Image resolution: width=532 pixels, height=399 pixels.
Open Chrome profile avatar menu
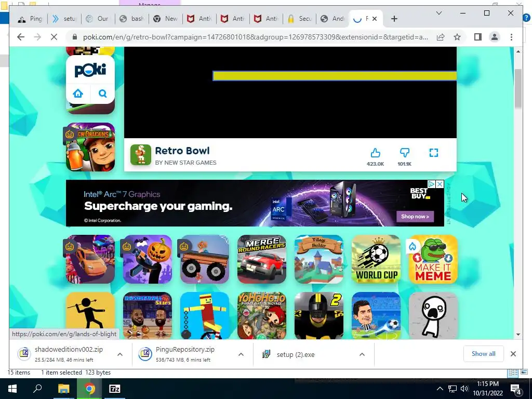tap(495, 37)
